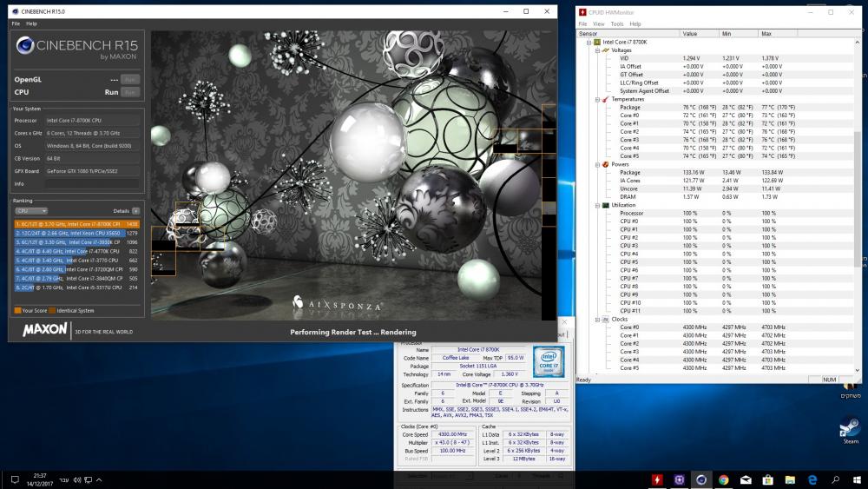Open the HWMonitor Tools menu
The image size is (868, 489).
(616, 23)
